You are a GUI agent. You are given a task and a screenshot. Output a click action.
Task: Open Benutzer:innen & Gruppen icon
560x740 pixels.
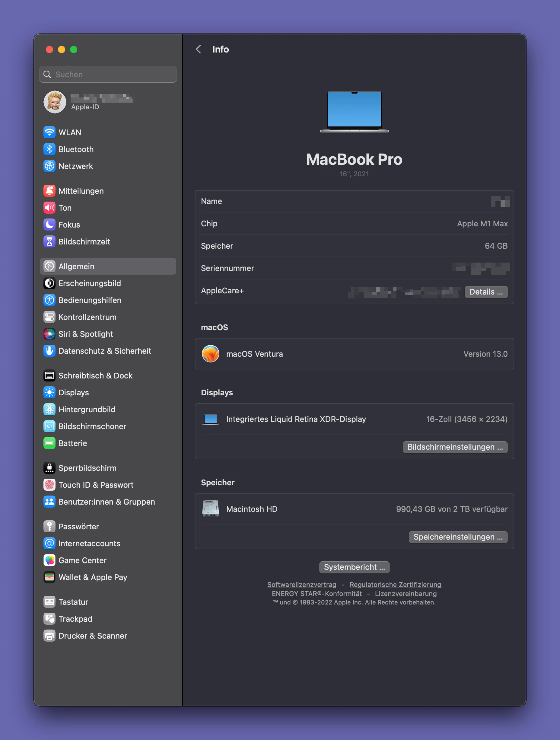click(49, 502)
